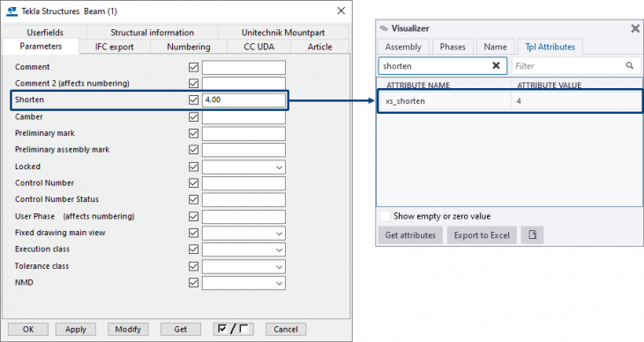This screenshot has height=342, width=644.
Task: Switch to Assembly tab in Visualizer
Action: 403,47
